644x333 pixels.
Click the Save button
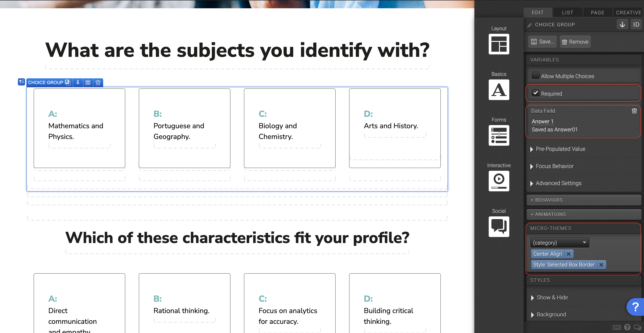pyautogui.click(x=542, y=42)
